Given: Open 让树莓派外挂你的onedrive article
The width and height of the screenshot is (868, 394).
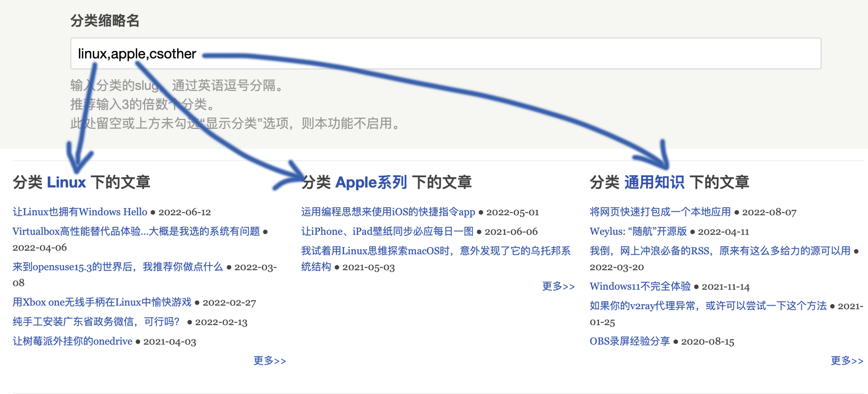Looking at the screenshot, I should pos(72,341).
